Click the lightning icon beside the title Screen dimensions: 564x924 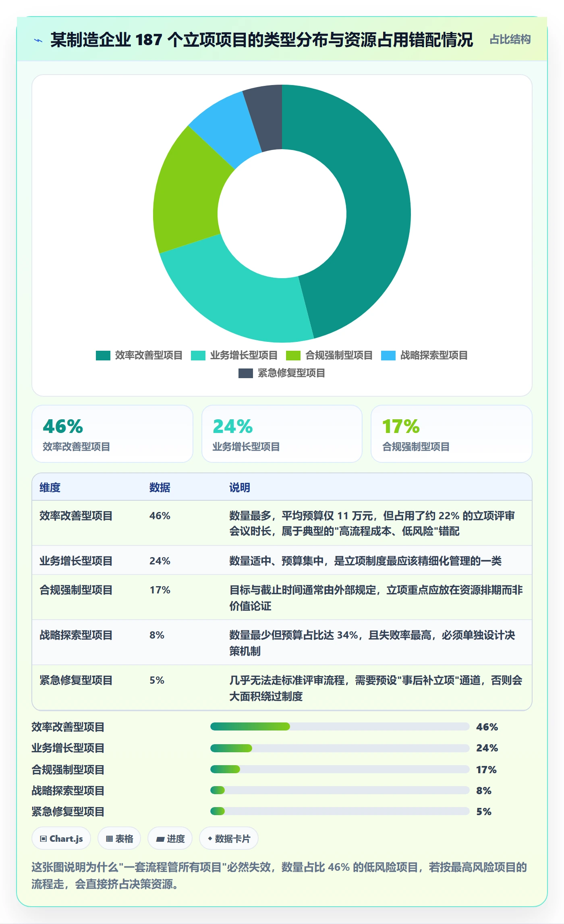pos(38,40)
